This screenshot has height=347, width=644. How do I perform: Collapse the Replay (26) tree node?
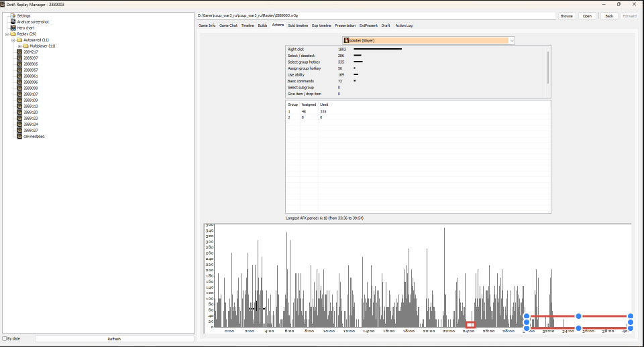pyautogui.click(x=7, y=34)
